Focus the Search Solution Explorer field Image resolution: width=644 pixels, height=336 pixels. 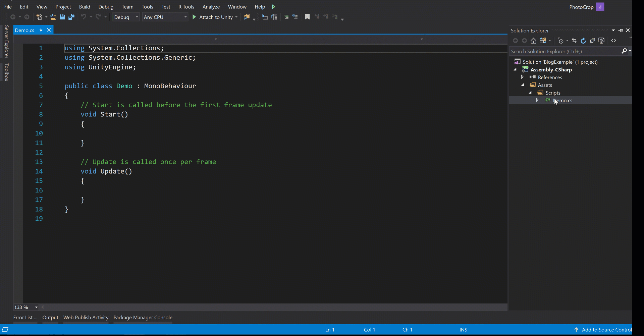[x=566, y=51]
